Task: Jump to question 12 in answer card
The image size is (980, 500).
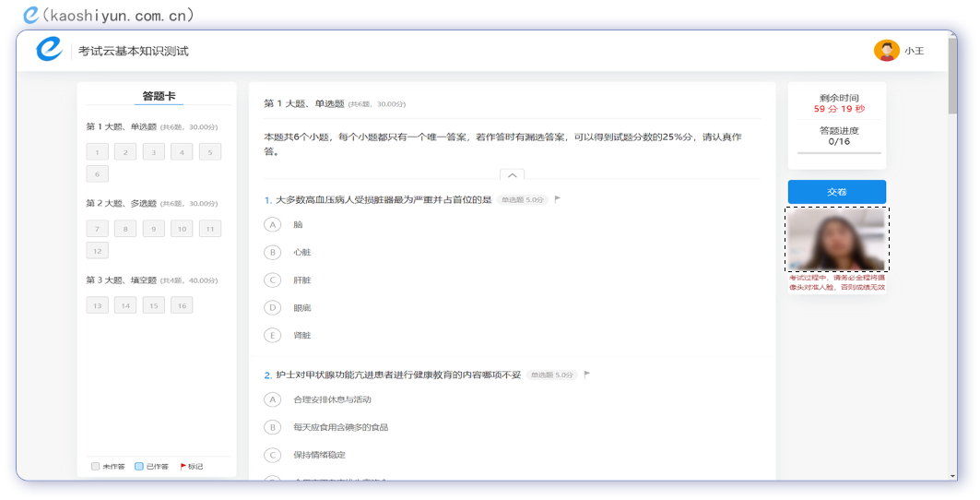Action: pos(97,251)
